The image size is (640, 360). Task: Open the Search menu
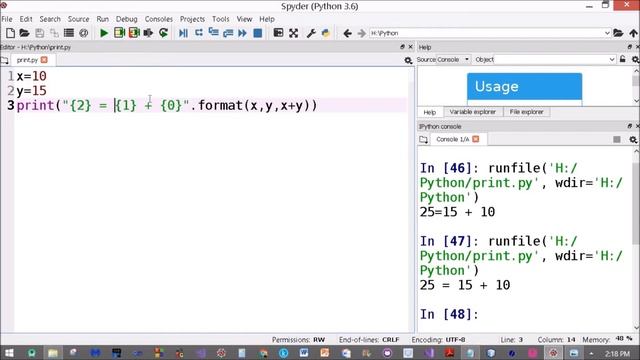(50, 19)
